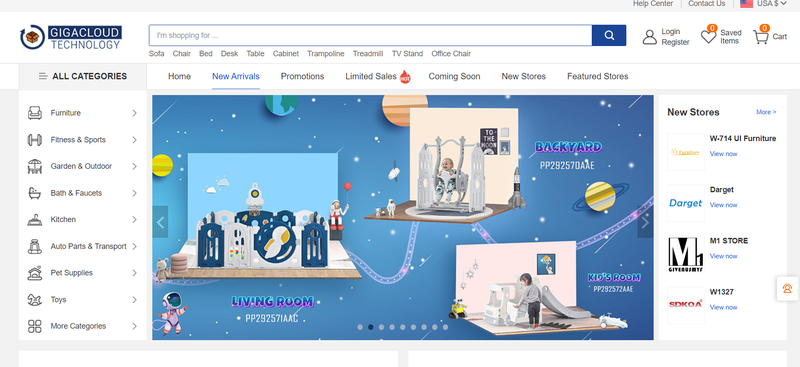Screen dimensions: 800x367
Task: Open Saved Items heart icon
Action: [x=708, y=36]
